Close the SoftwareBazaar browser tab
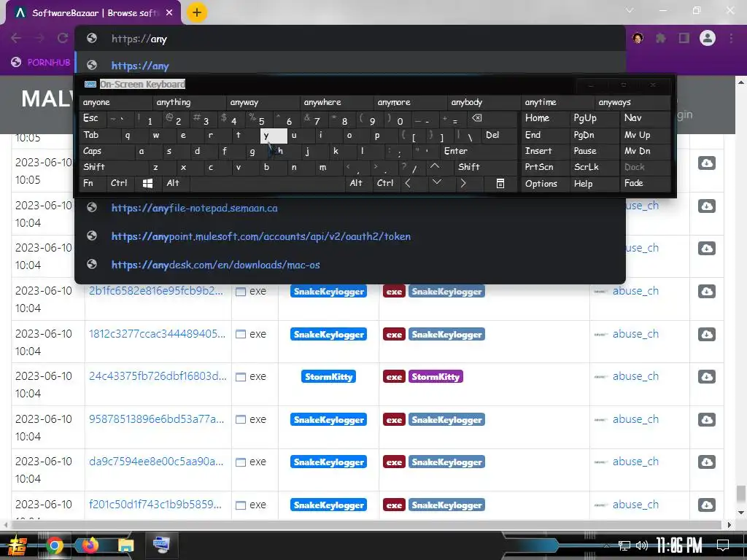The height and width of the screenshot is (560, 747). coord(169,13)
